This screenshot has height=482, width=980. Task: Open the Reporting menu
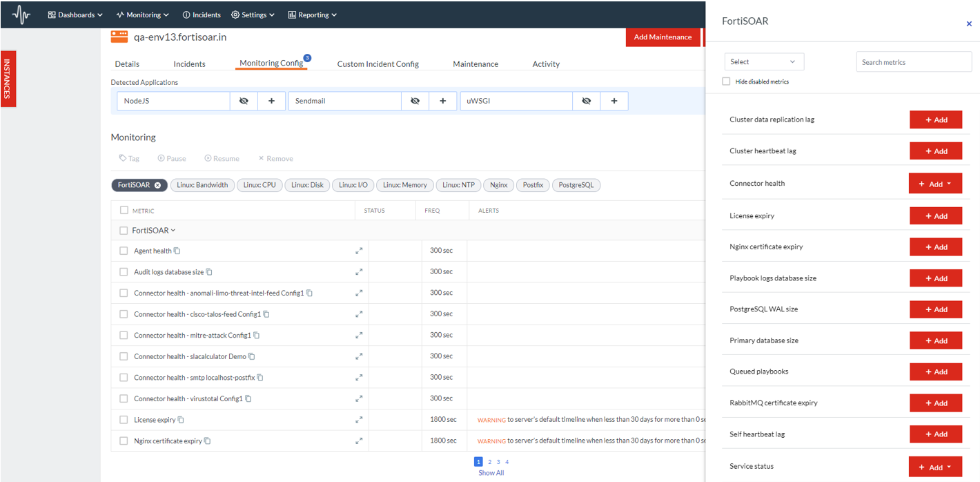pyautogui.click(x=312, y=14)
